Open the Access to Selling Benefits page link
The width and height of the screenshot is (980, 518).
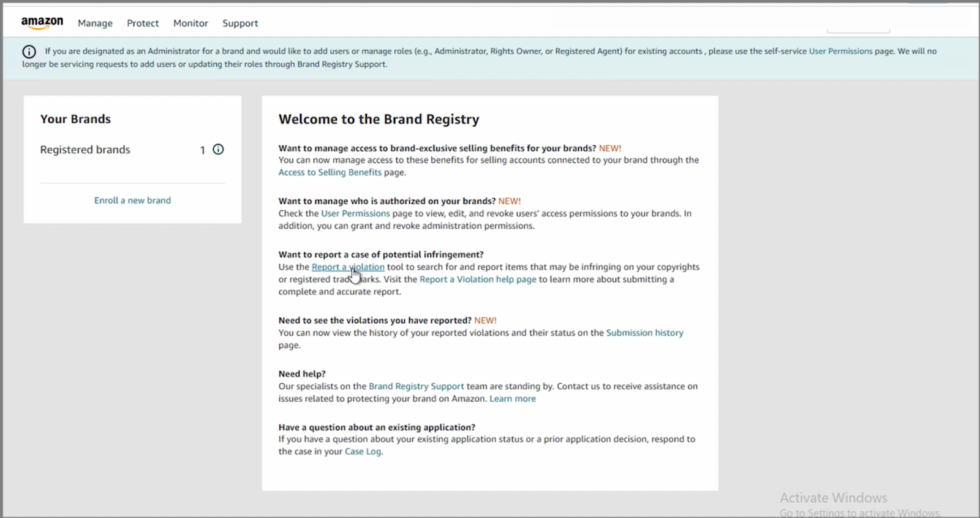coord(330,172)
